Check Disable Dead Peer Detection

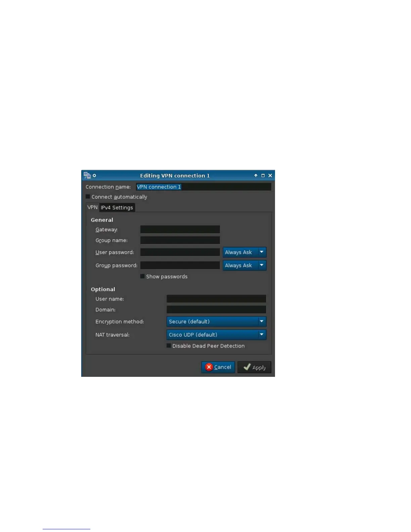tap(169, 345)
